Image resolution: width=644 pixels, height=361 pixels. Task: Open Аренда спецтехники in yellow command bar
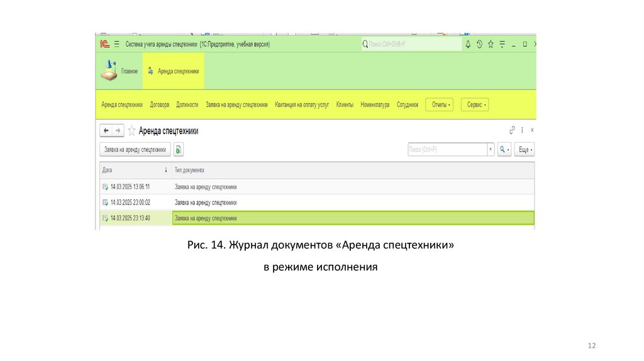(x=122, y=105)
